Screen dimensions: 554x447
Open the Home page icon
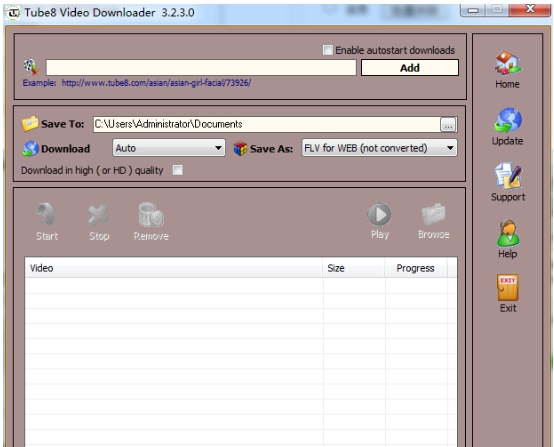coord(508,63)
